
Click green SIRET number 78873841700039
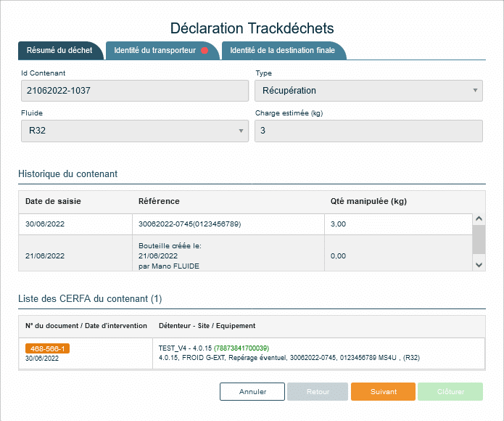tap(241, 348)
